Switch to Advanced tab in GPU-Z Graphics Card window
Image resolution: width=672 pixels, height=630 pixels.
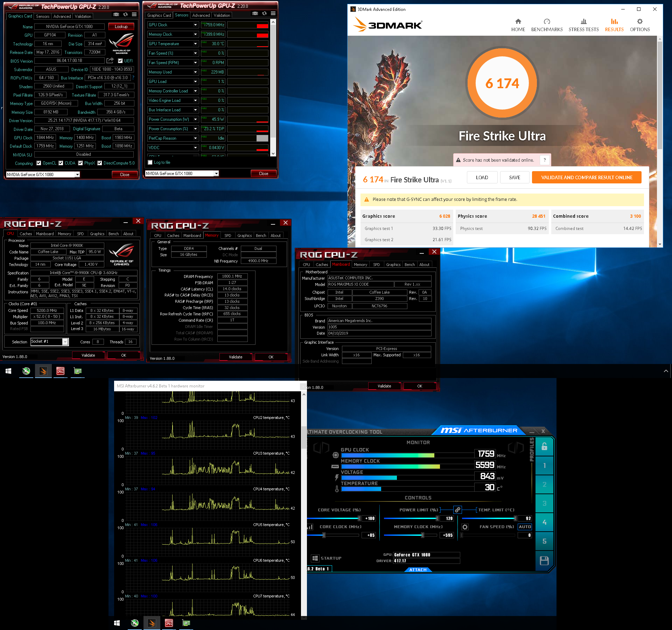tap(62, 16)
